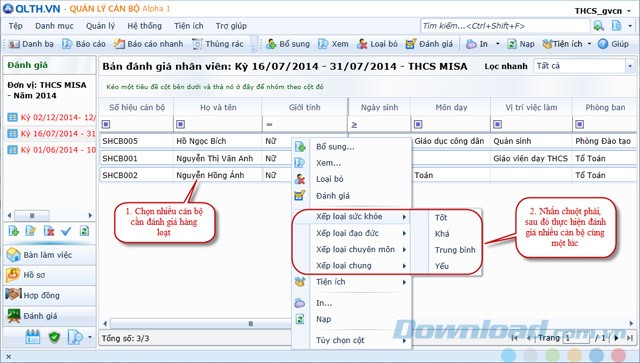Viewport: 640px width, 363px height.
Task: Click delete period icon with red X
Action: point(49,231)
